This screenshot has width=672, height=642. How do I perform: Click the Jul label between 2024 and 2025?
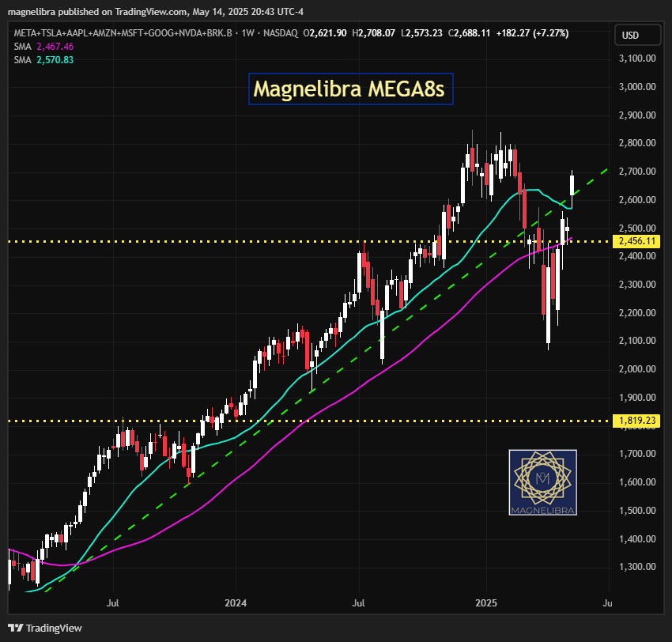[358, 603]
